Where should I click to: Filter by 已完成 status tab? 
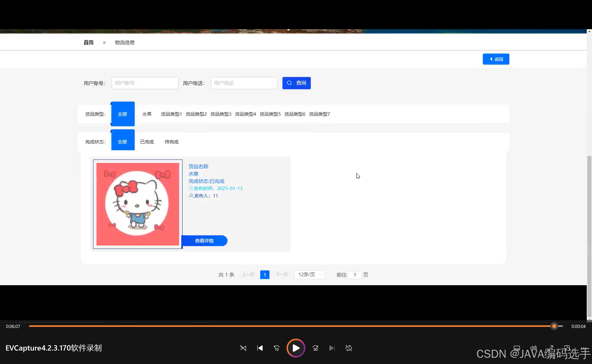point(147,142)
